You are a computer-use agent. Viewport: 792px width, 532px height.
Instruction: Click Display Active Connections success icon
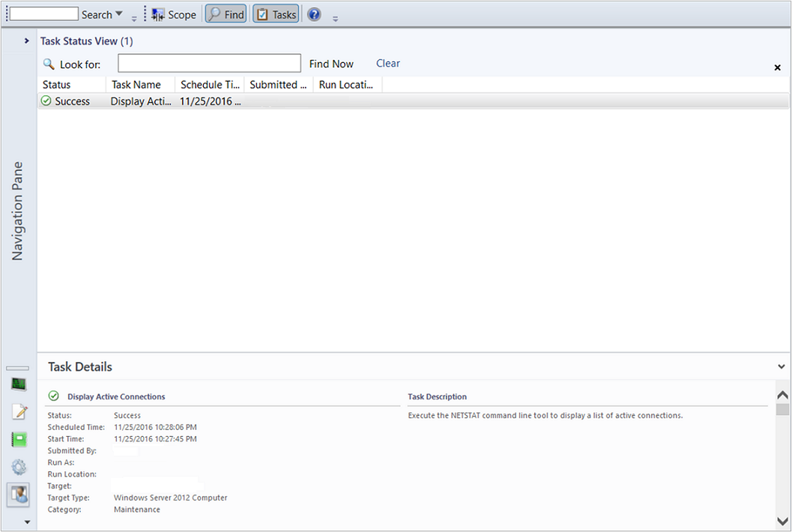coord(53,396)
